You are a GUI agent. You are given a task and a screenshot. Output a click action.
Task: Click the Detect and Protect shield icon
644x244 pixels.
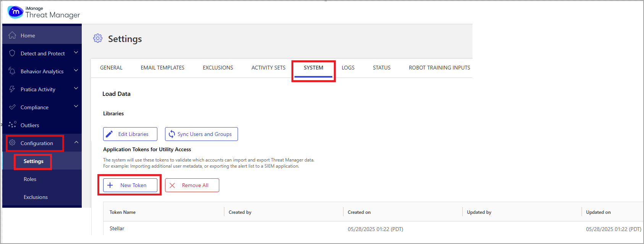pos(12,53)
